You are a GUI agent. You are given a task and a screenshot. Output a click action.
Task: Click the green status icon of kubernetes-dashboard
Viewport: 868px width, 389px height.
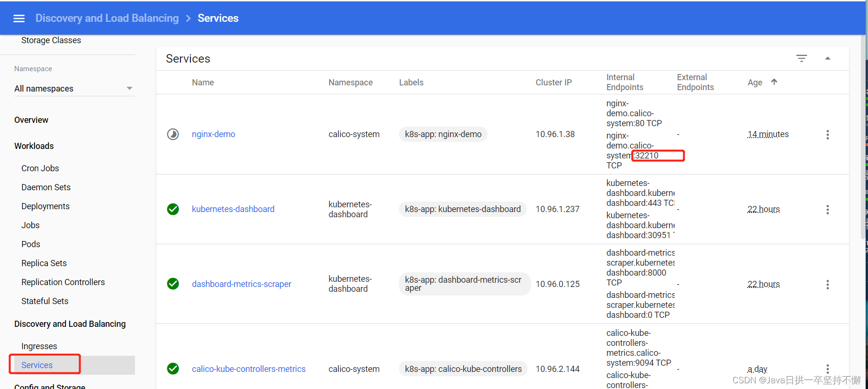tap(173, 209)
